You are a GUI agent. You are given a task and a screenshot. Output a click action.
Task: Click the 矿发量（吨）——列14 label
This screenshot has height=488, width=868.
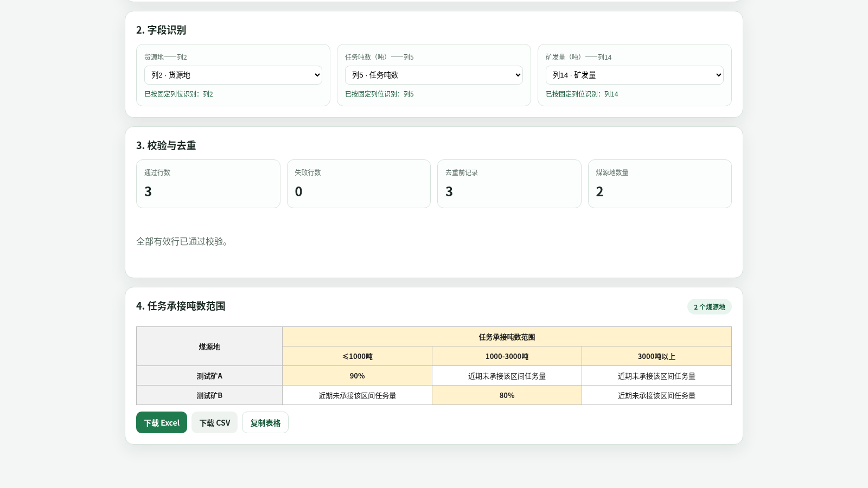[578, 57]
